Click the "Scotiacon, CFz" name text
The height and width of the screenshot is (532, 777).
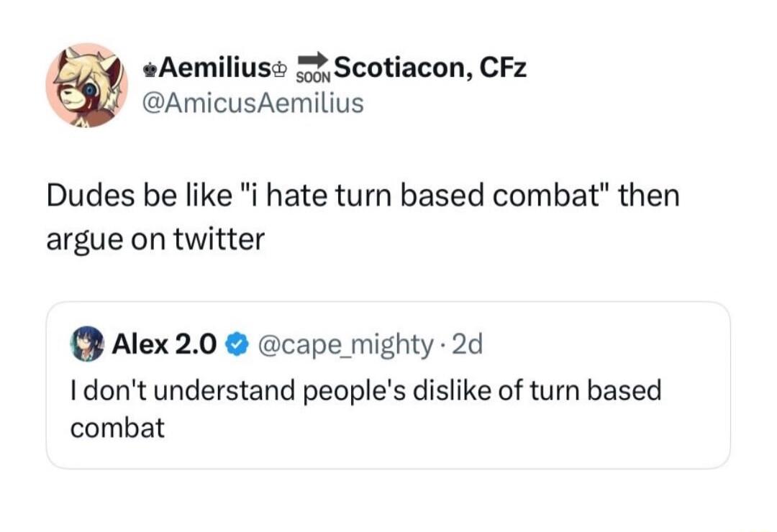pos(430,68)
